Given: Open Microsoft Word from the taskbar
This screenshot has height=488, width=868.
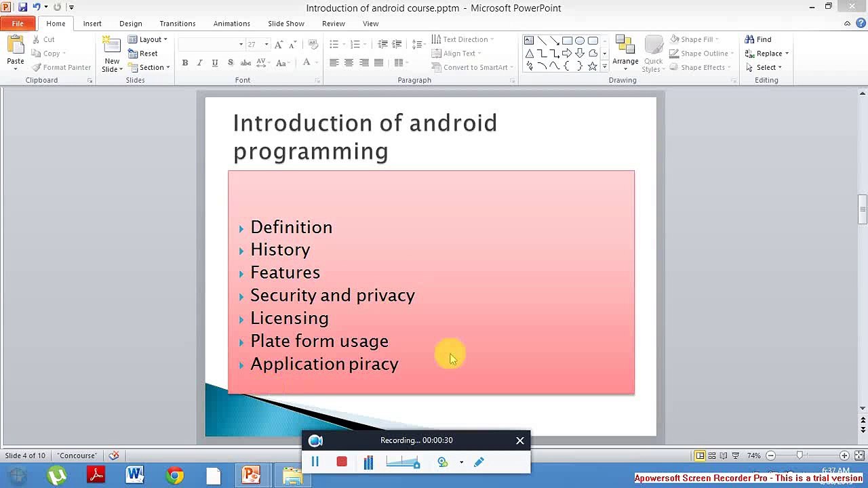Looking at the screenshot, I should 135,475.
